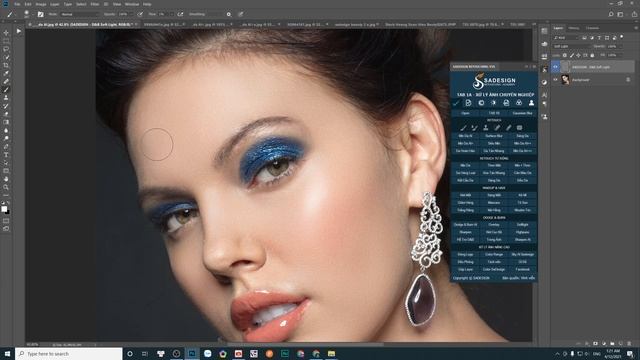640x360 pixels.
Task: Open the brush Mode dropdown
Action: click(x=79, y=14)
